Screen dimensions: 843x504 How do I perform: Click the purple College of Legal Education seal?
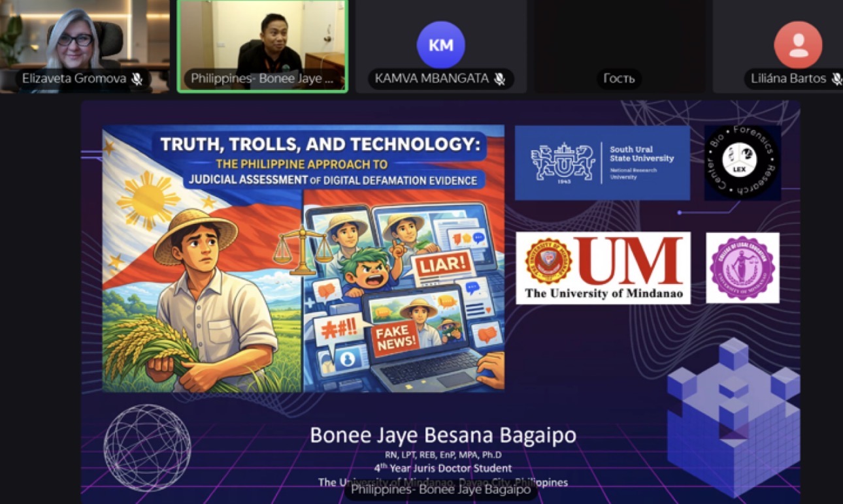(742, 268)
